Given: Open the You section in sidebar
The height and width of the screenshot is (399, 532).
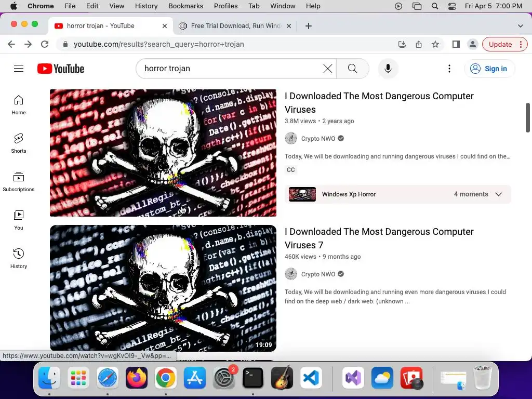Looking at the screenshot, I should click(19, 220).
